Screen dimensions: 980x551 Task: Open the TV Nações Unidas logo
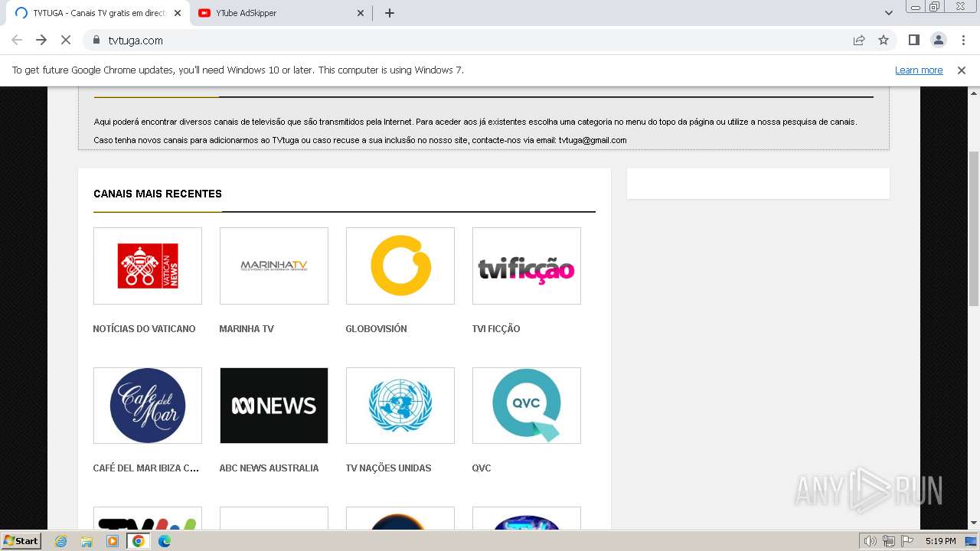tap(400, 406)
